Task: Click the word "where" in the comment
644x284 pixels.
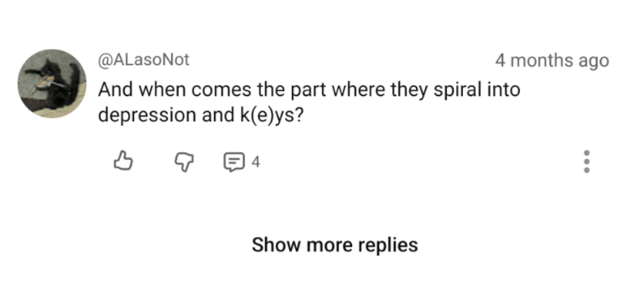Action: 354,90
